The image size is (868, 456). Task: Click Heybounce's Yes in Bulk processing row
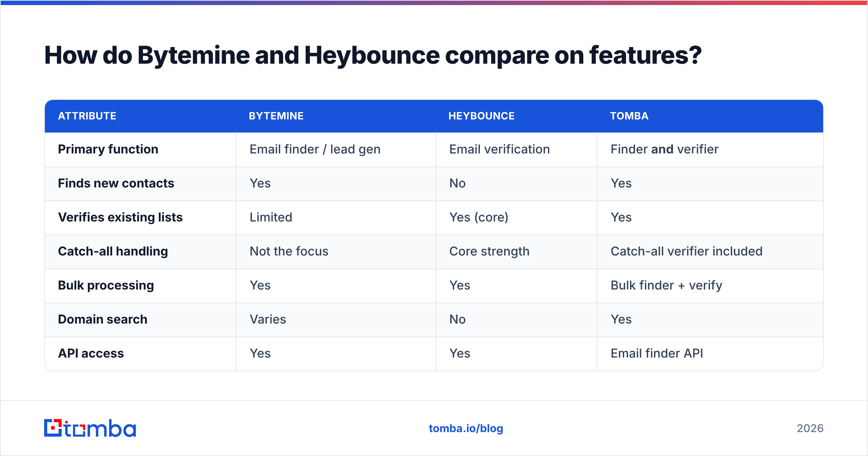[460, 285]
